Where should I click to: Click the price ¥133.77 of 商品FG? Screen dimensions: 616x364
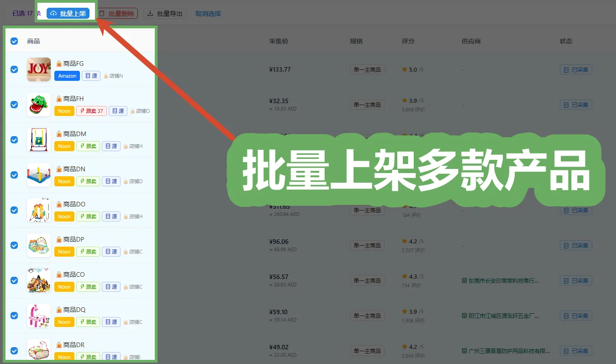point(280,69)
